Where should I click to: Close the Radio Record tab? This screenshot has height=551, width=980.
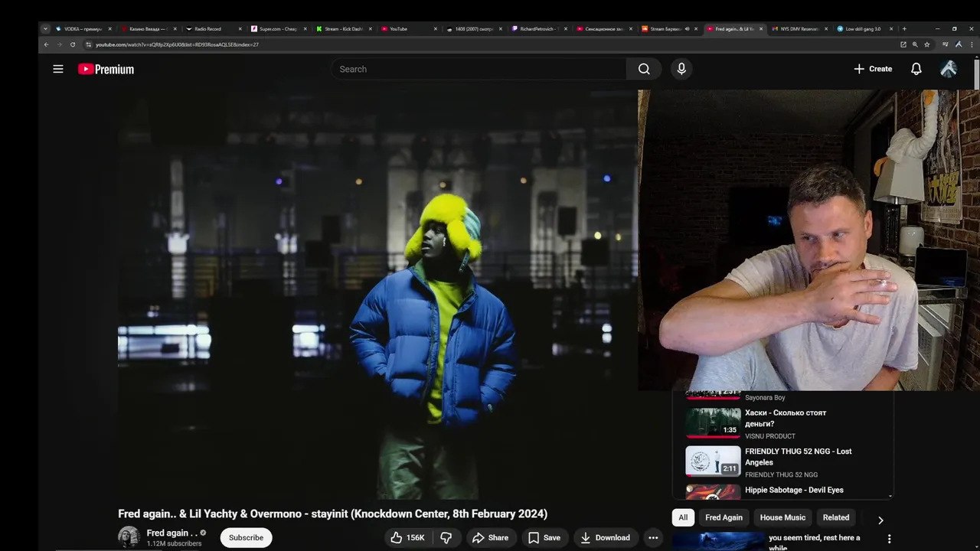click(x=240, y=28)
